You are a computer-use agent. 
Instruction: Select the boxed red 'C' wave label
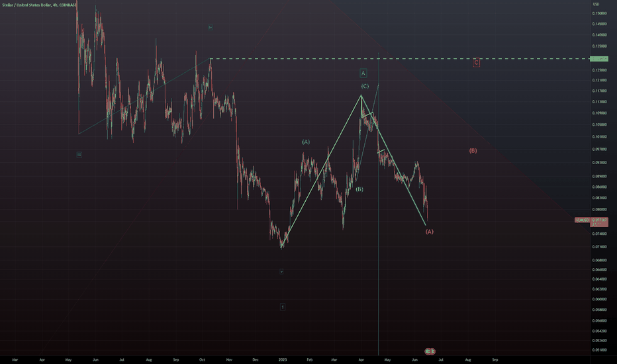pos(476,63)
